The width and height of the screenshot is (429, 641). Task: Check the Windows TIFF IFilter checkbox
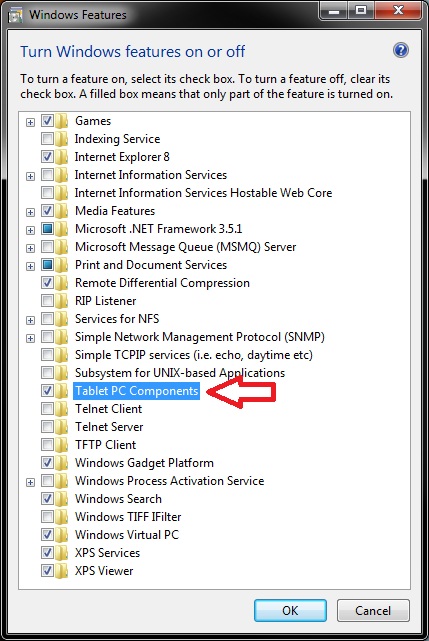[x=47, y=516]
